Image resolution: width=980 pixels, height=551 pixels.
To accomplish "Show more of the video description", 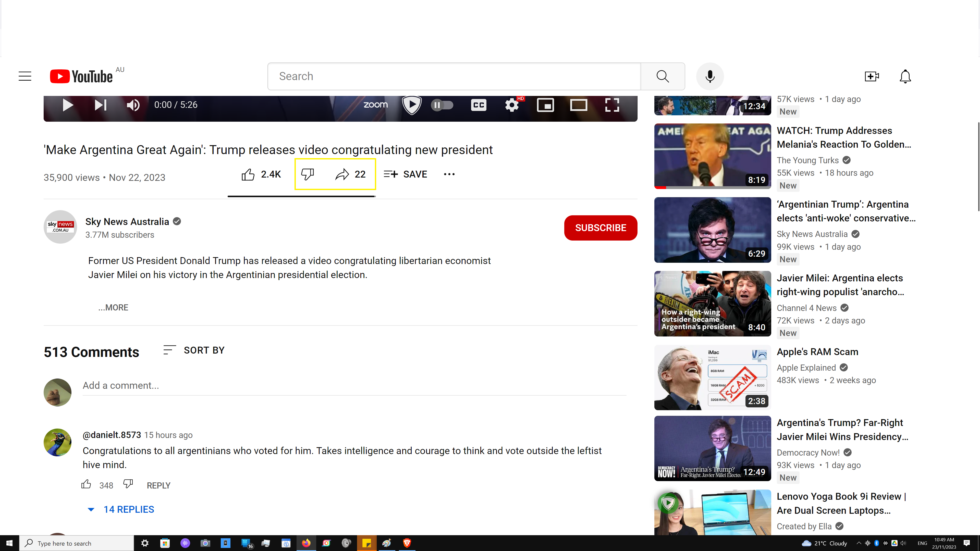I will (x=113, y=307).
